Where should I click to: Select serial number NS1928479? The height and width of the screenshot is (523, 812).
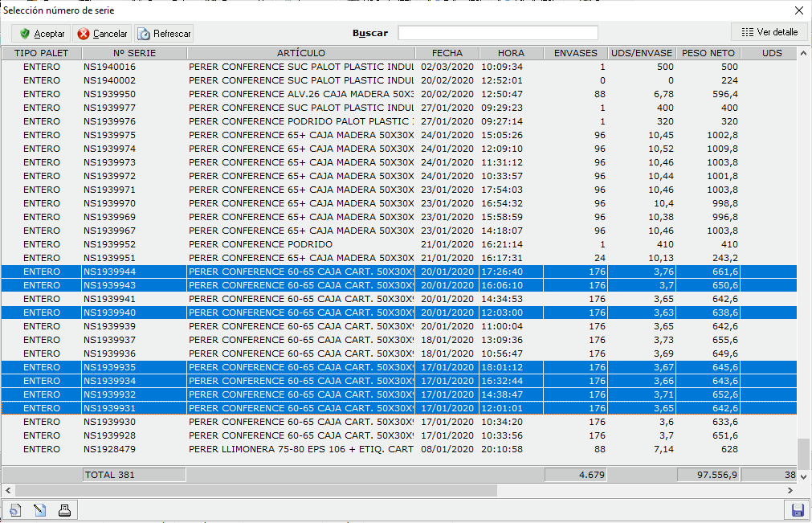click(x=109, y=449)
